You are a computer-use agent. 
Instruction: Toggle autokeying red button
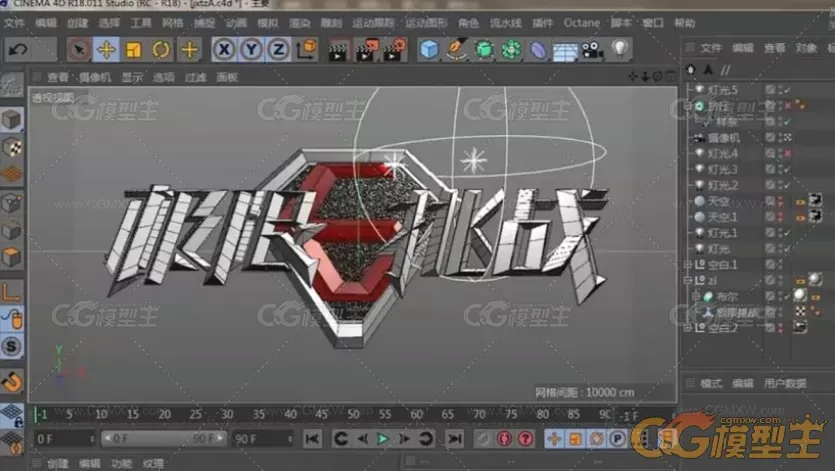504,439
